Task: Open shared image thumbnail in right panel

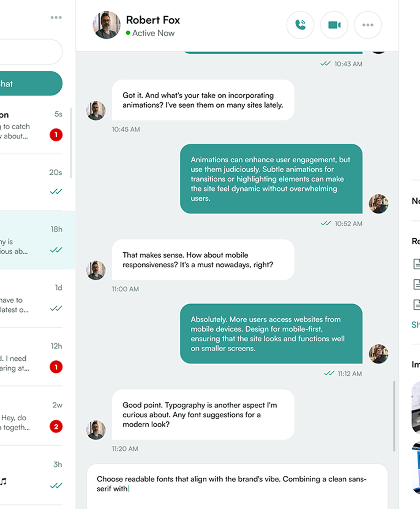Action: [x=416, y=407]
